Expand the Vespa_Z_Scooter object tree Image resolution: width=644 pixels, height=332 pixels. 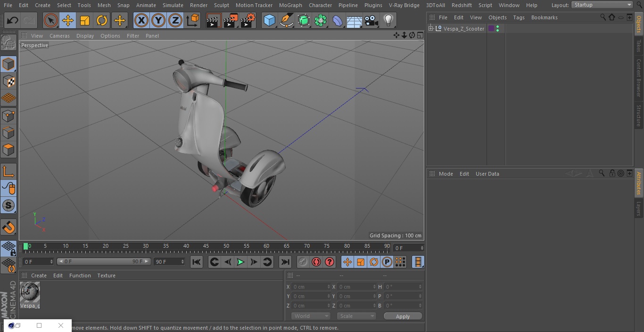(430, 29)
